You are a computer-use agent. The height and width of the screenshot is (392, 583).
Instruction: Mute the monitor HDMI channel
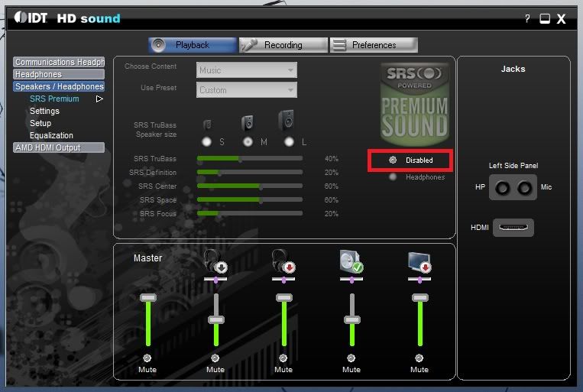(419, 358)
